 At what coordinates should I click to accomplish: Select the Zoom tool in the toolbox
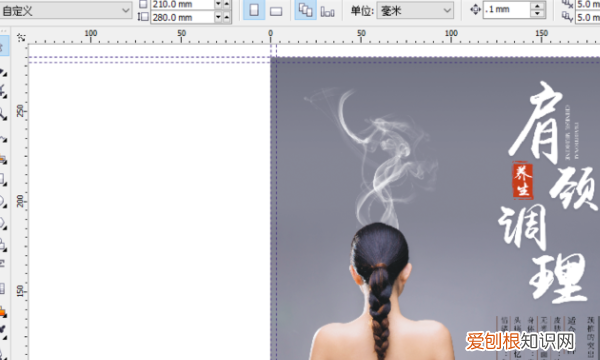tap(3, 114)
